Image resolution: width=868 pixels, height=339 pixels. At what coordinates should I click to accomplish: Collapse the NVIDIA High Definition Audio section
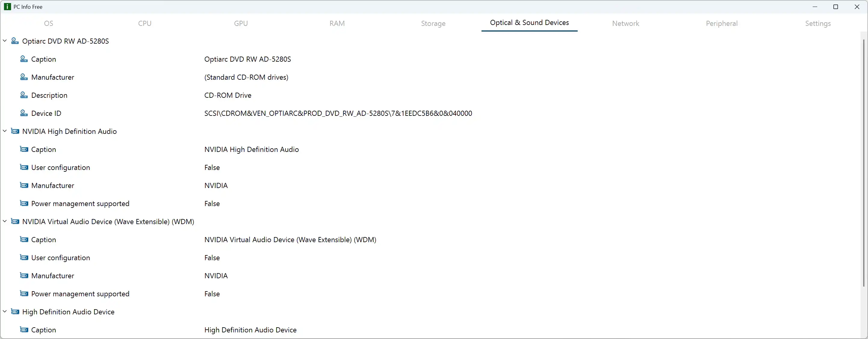(x=5, y=131)
